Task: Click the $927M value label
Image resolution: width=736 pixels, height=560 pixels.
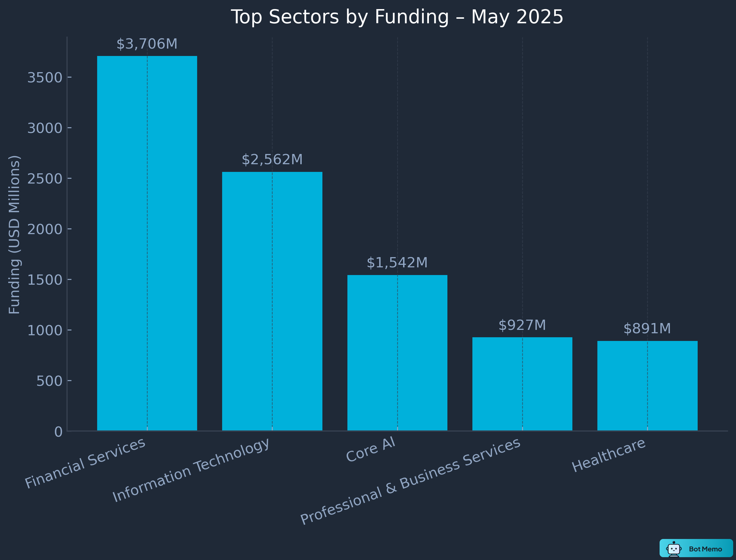Action: pos(522,325)
